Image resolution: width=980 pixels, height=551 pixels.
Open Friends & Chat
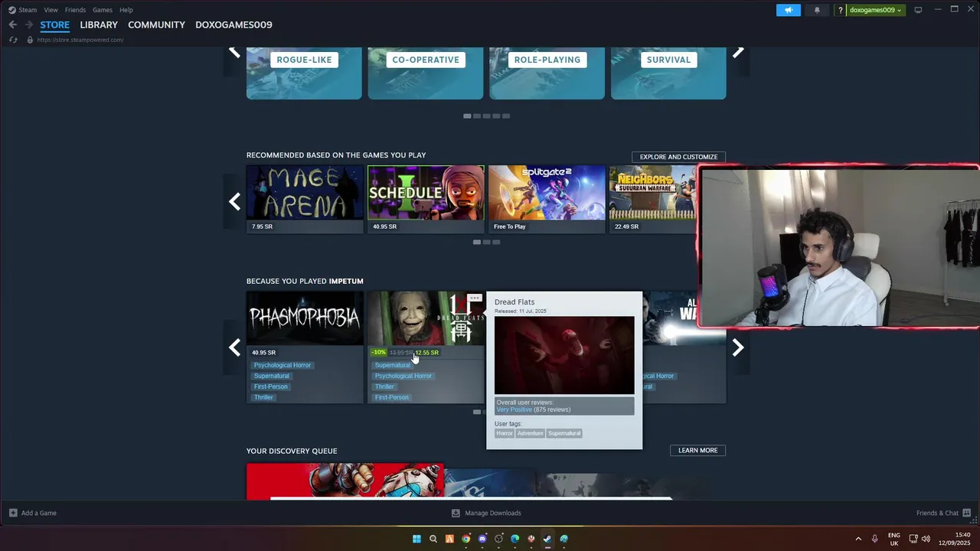click(x=943, y=513)
